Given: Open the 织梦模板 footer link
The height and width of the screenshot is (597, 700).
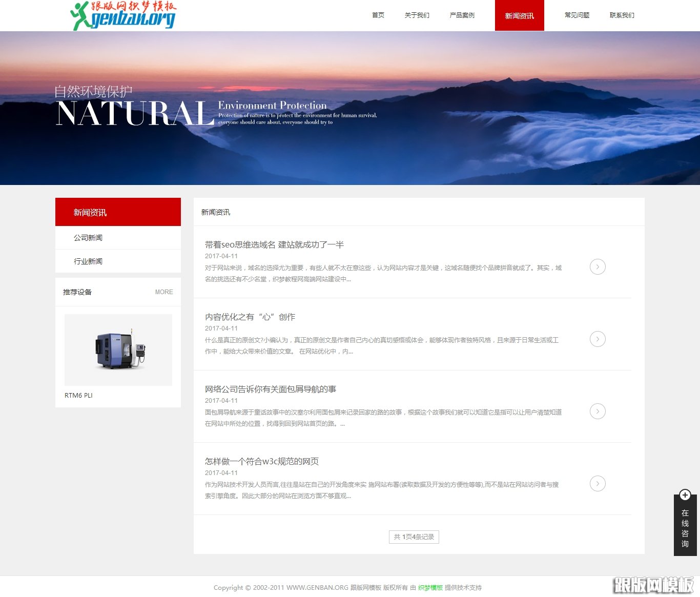Looking at the screenshot, I should 430,588.
